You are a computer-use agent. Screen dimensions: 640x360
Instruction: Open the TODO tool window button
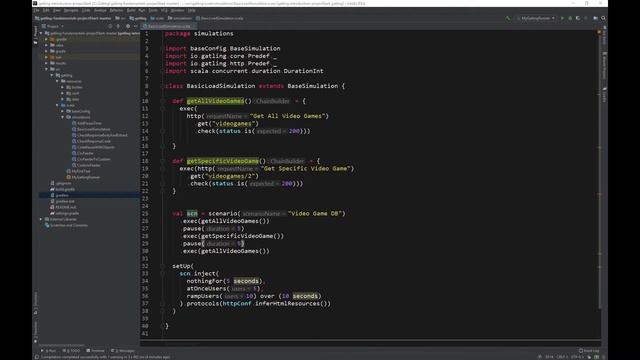tap(72, 351)
